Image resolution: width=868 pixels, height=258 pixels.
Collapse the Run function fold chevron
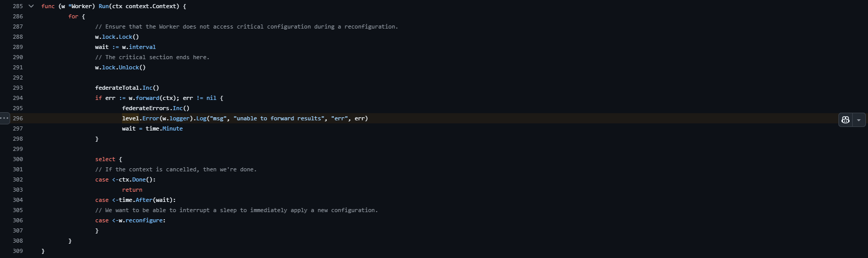[x=31, y=6]
